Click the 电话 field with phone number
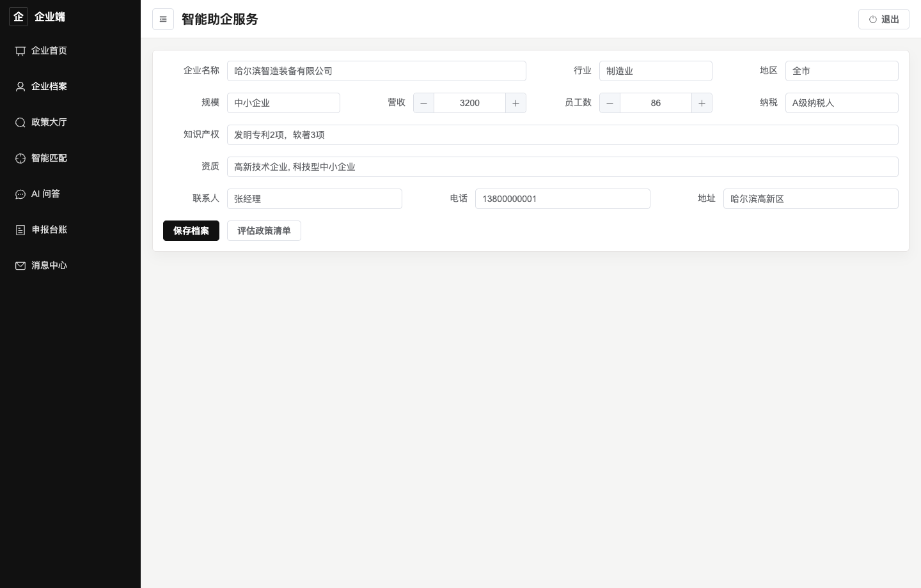 click(563, 199)
